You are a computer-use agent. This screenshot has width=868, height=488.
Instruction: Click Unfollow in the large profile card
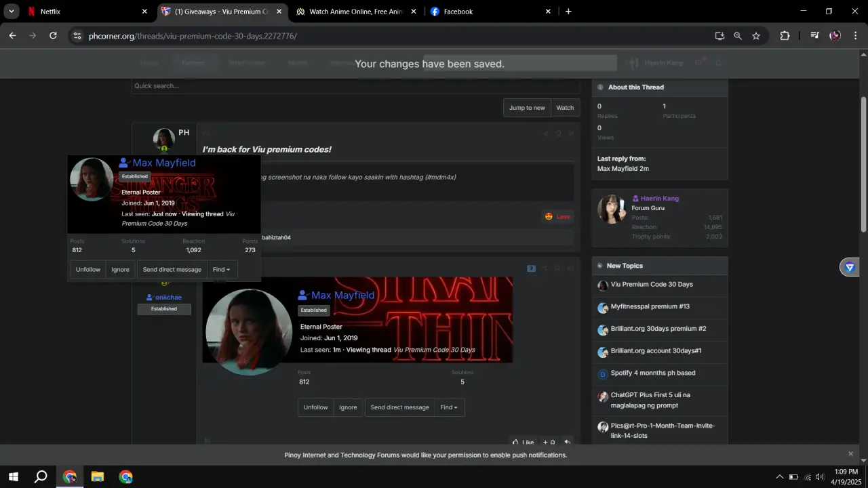(x=316, y=407)
